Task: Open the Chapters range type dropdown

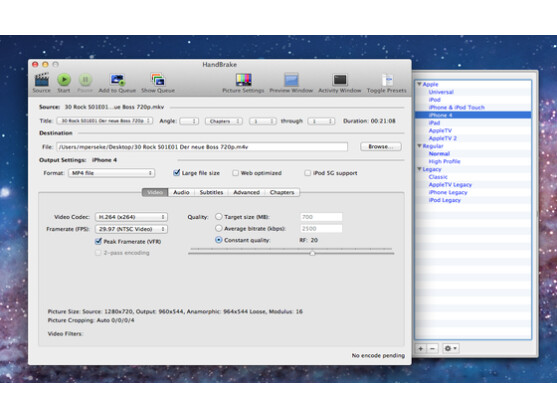Action: 224,121
